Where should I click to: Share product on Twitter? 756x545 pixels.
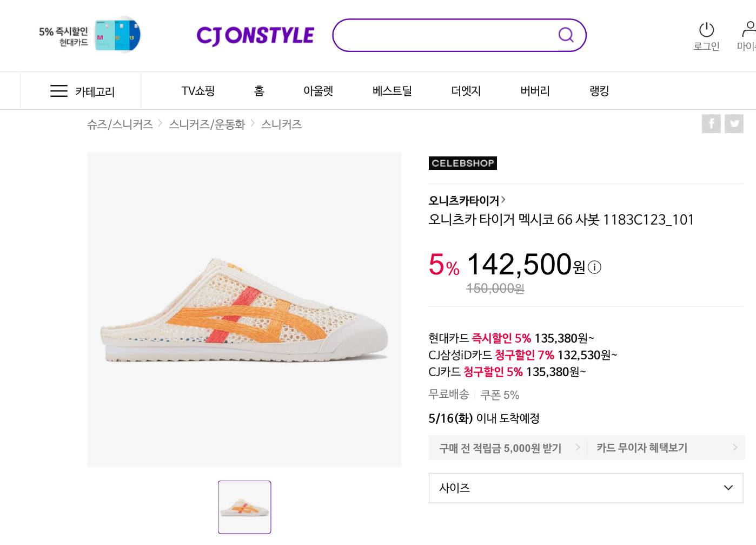coord(734,124)
